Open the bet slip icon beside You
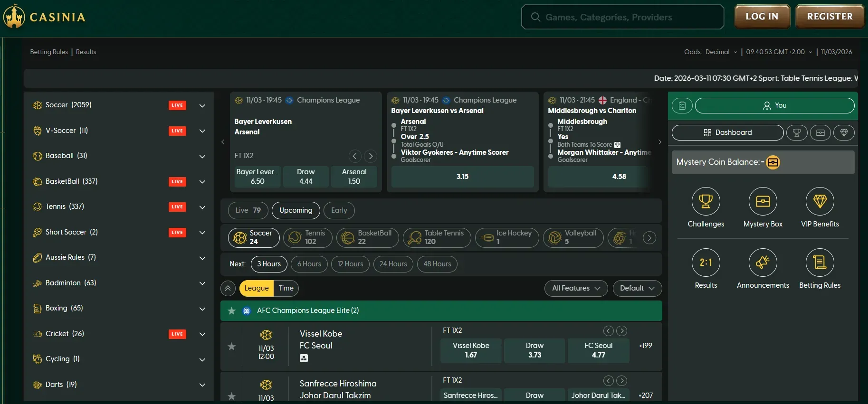Viewport: 868px width, 404px height. [682, 106]
